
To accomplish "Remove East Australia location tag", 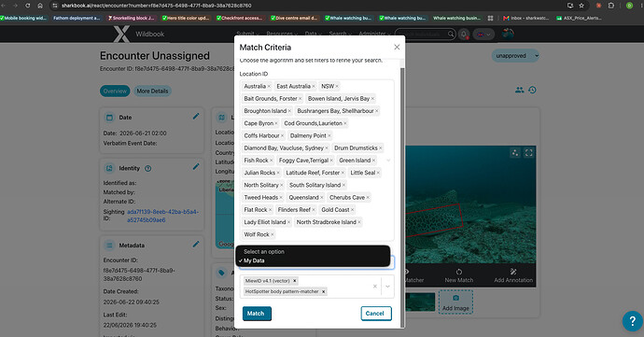I will 314,86.
